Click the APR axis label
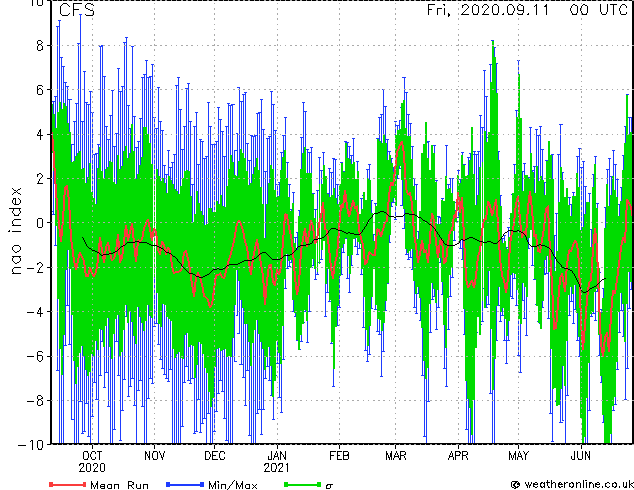This screenshot has width=634, height=490. (x=458, y=456)
